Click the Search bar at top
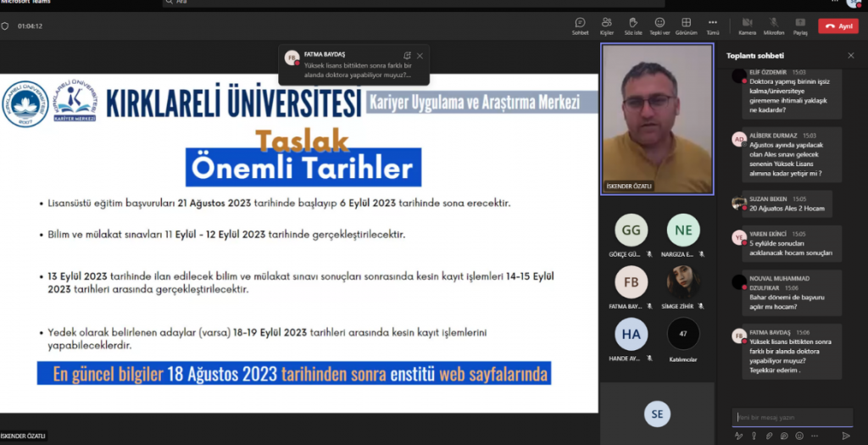Image resolution: width=868 pixels, height=445 pixels. click(x=413, y=3)
